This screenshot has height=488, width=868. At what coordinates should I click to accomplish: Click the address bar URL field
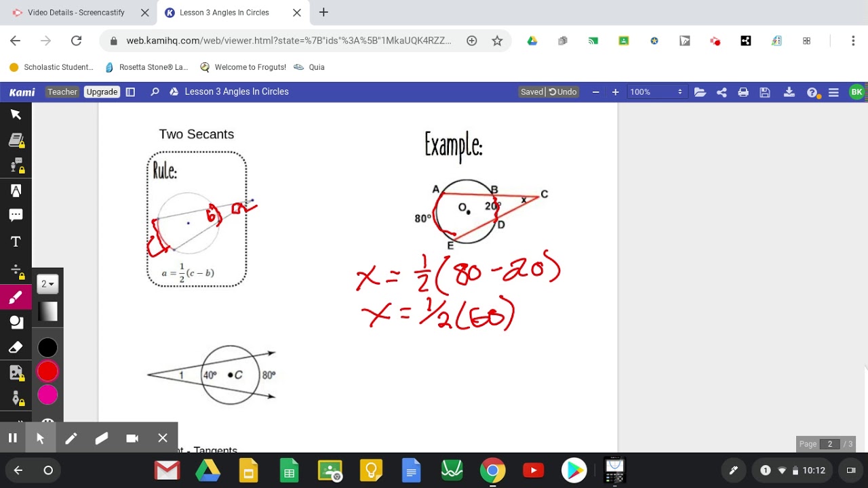coord(289,41)
